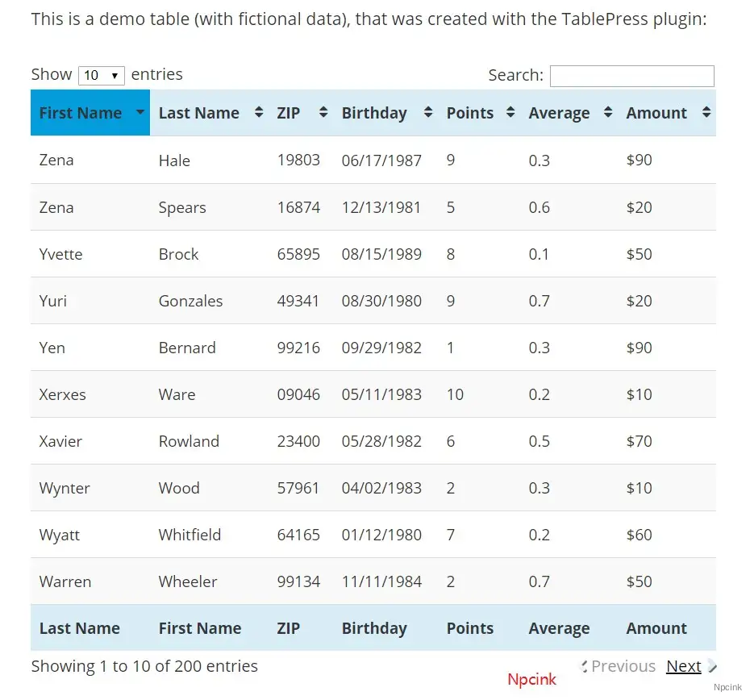Click sort arrows icon beside Points
The image size is (750, 700).
510,112
